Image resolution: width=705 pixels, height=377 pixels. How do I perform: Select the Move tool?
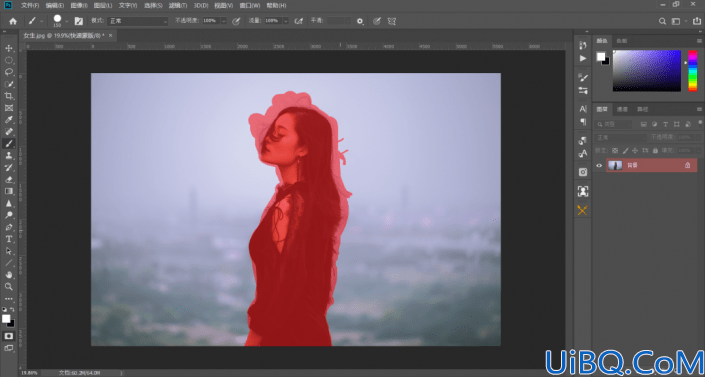click(9, 48)
